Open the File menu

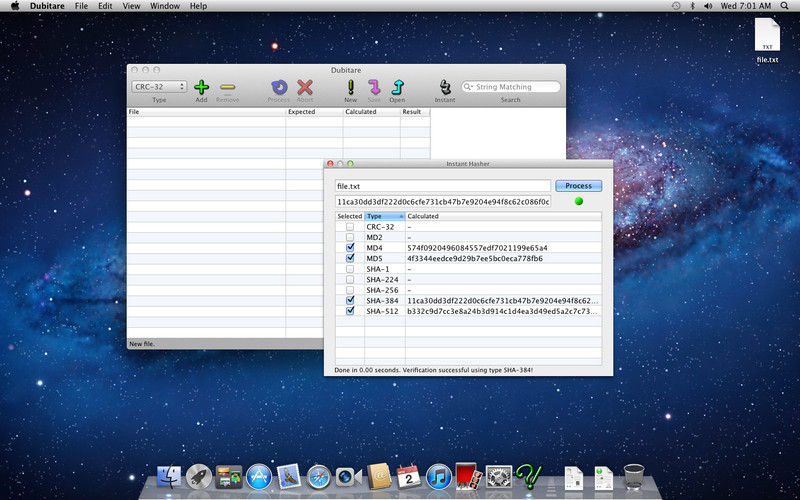(x=81, y=6)
